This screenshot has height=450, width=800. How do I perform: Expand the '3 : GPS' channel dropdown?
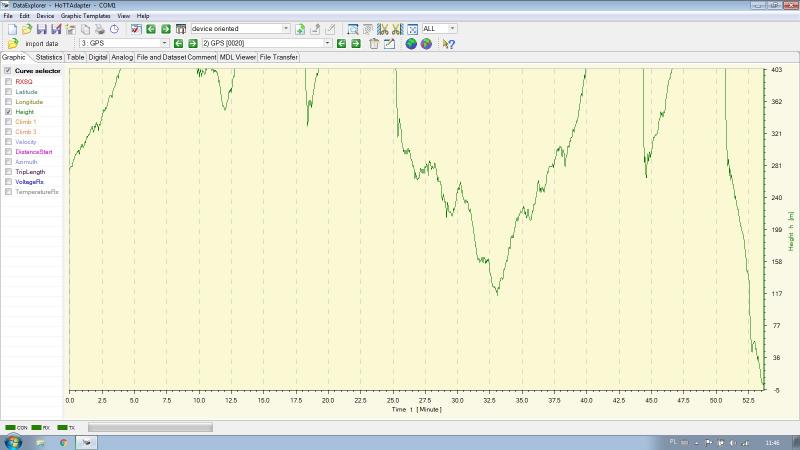click(x=164, y=44)
